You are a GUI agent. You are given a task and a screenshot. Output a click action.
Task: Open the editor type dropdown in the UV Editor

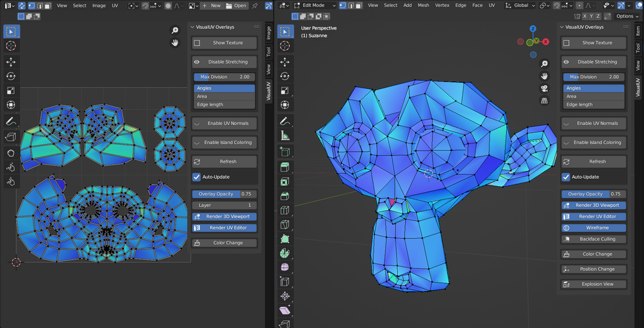pos(8,5)
